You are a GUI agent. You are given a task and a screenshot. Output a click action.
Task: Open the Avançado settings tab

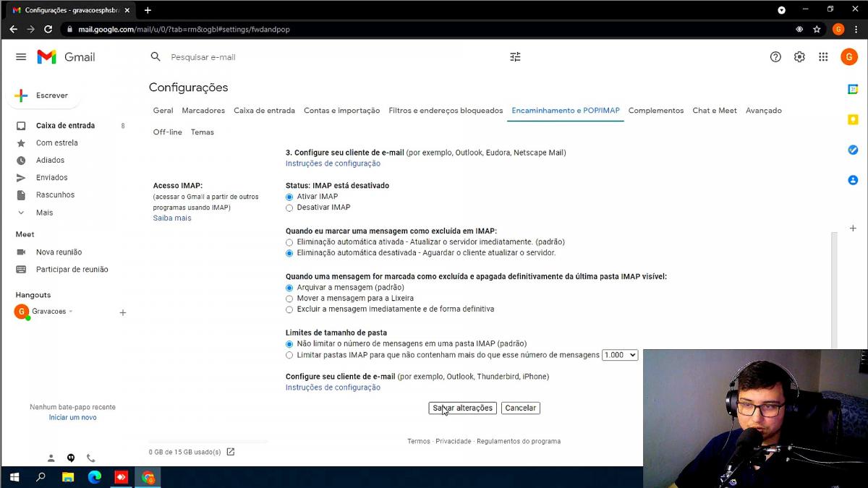(x=764, y=111)
